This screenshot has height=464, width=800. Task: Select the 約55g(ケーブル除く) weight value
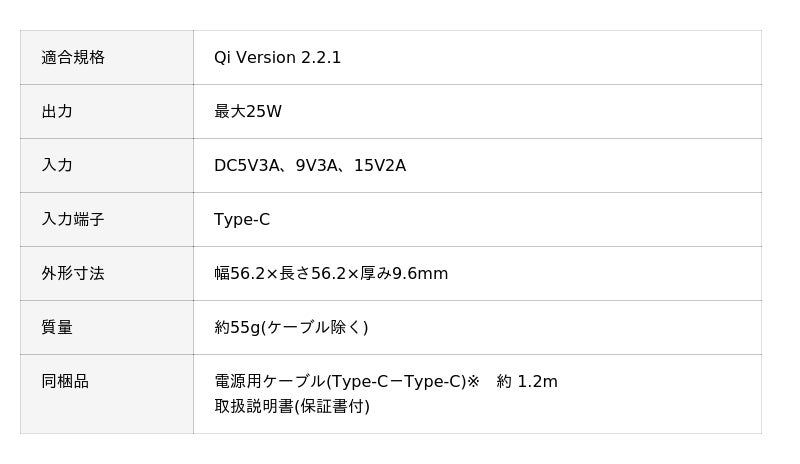click(x=291, y=328)
